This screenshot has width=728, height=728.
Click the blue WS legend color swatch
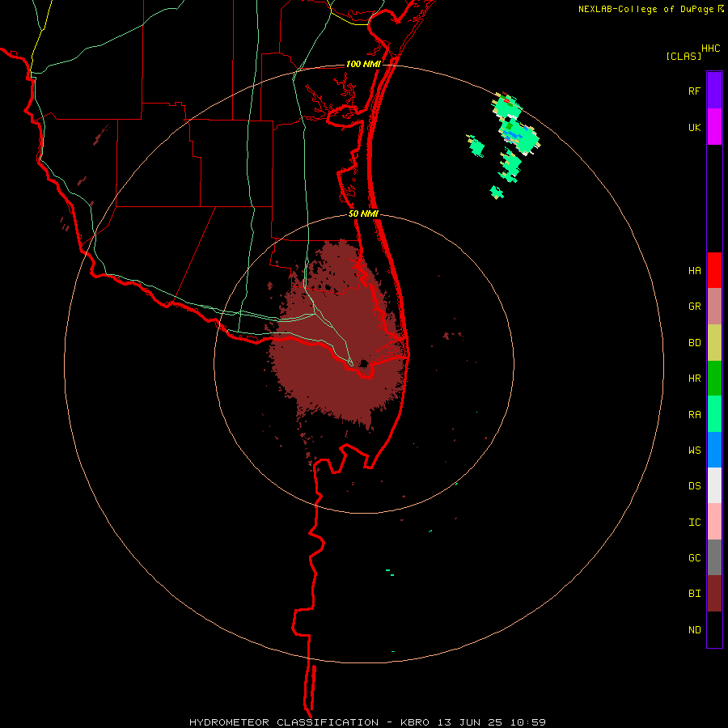714,450
